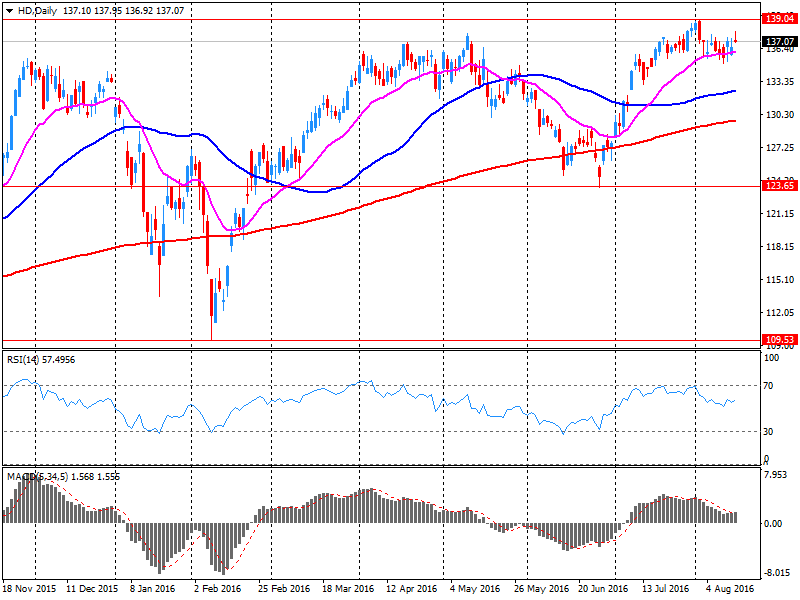Select the MACD(5,34,5) indicator label
Screen dimensions: 800x600
(63, 477)
